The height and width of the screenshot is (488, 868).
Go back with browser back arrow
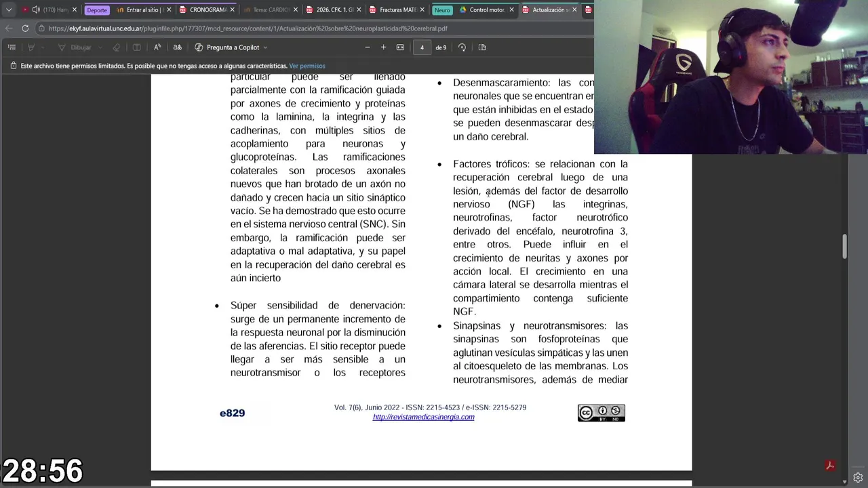point(8,28)
